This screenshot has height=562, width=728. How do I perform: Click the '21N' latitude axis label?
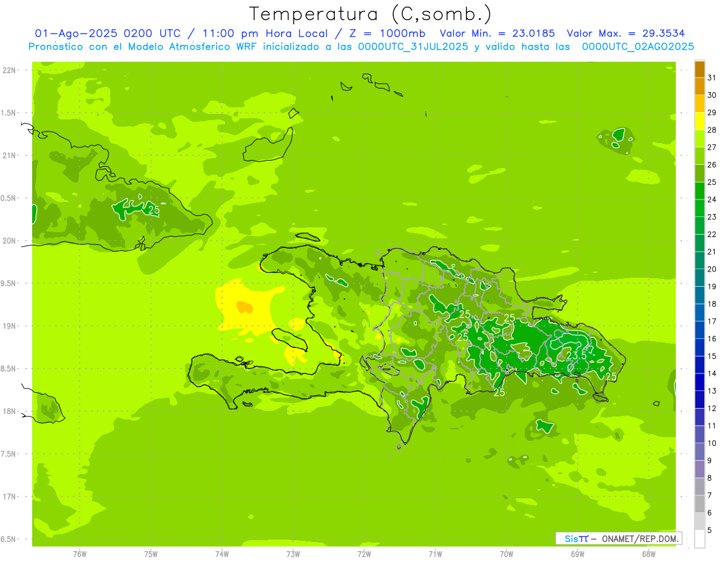click(x=9, y=155)
